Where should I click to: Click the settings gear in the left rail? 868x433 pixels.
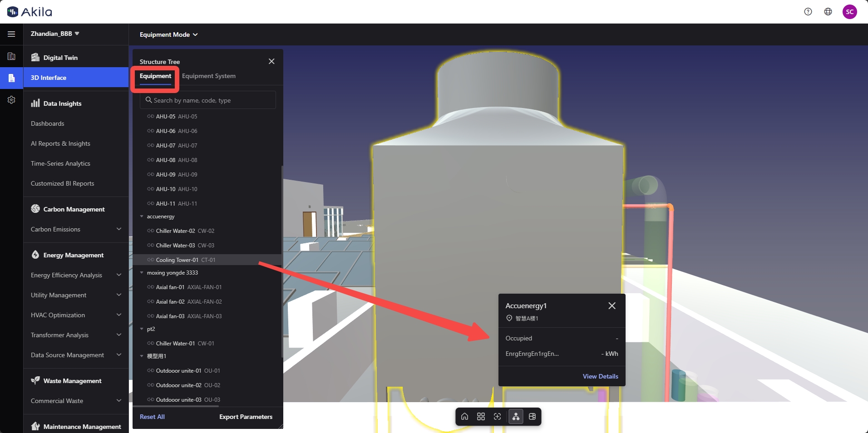(x=11, y=100)
